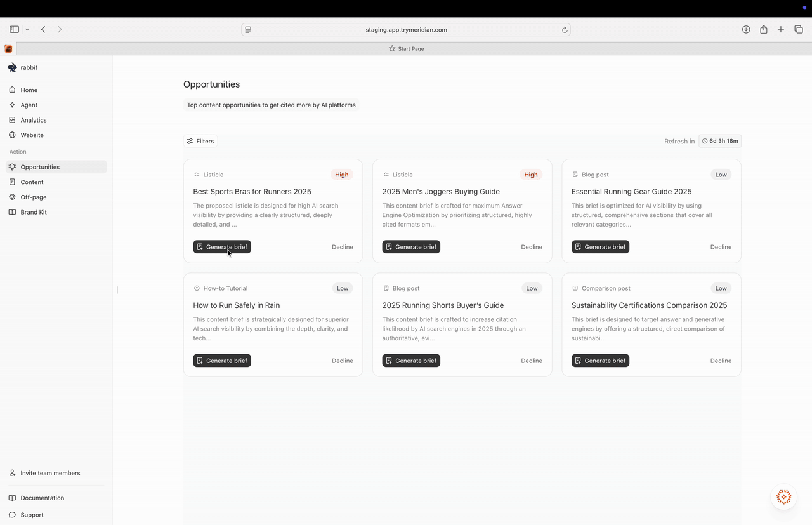Viewport: 812px width, 525px height.
Task: Click the rabbit workspace logo
Action: click(12, 67)
